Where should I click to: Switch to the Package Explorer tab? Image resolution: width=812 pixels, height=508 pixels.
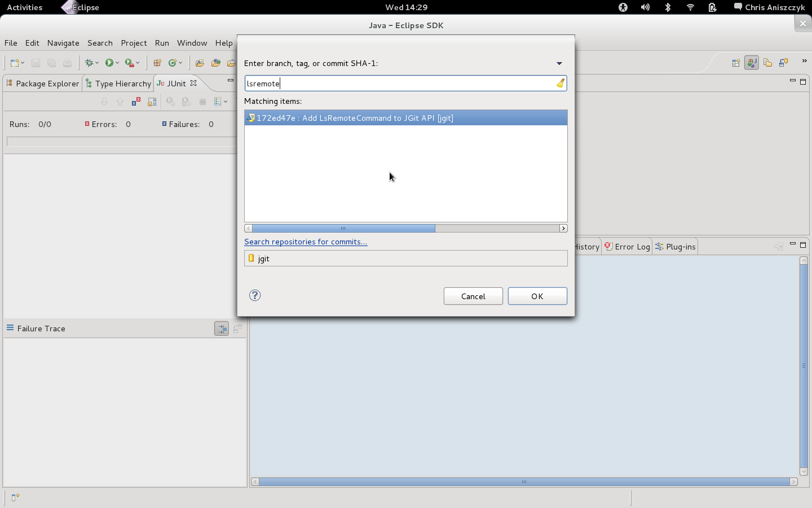42,84
